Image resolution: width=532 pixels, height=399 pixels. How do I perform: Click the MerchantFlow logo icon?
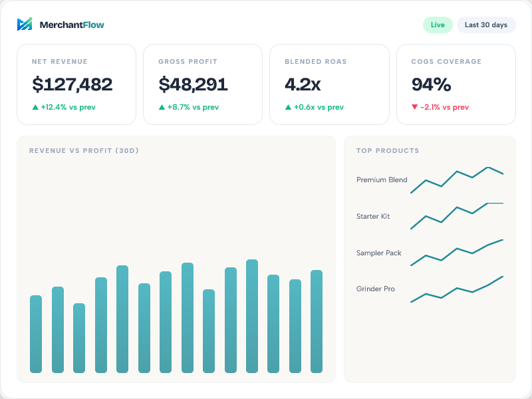pyautogui.click(x=25, y=24)
